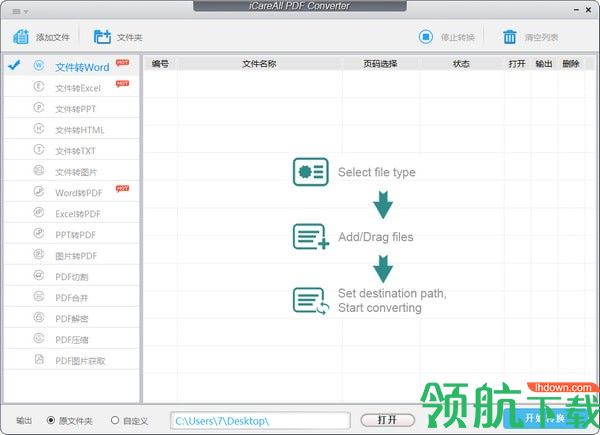Open the PDF解密 (decrypt) option
The image size is (600, 435).
(72, 318)
